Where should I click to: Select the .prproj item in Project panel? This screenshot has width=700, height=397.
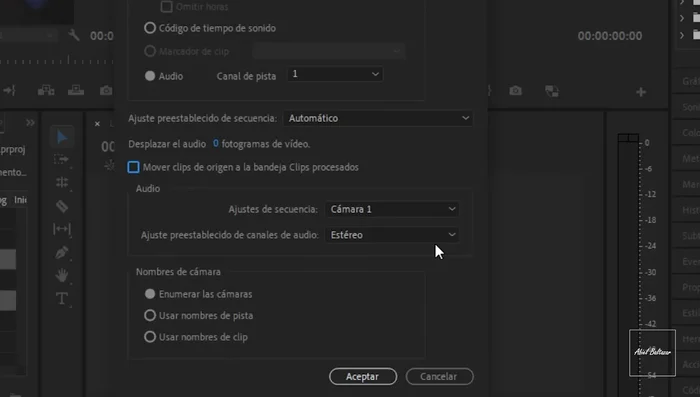point(12,149)
